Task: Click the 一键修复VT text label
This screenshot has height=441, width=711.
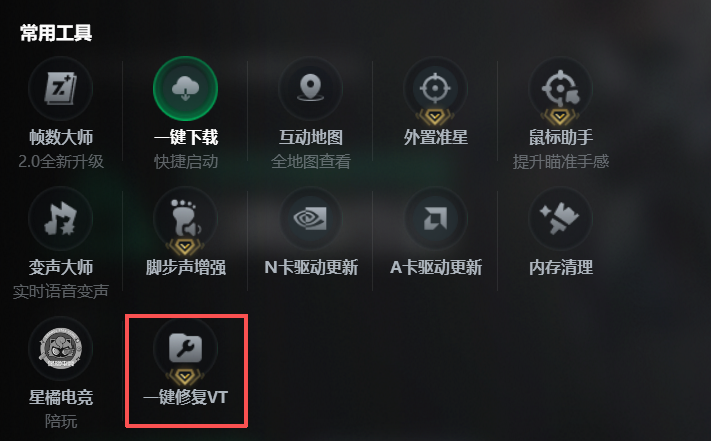Action: tap(185, 397)
